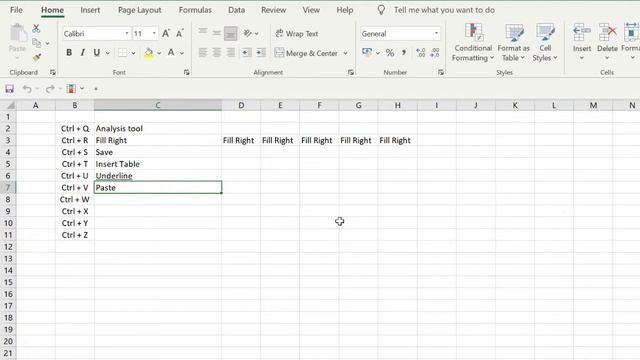Click Insert cells button
Screen dimensions: 640x360
pos(582,42)
